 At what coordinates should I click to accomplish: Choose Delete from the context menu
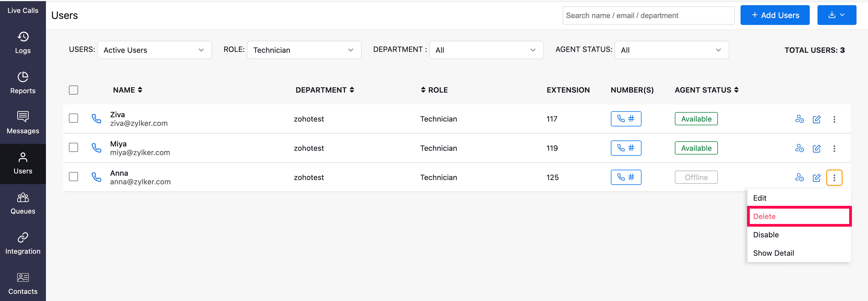(799, 216)
